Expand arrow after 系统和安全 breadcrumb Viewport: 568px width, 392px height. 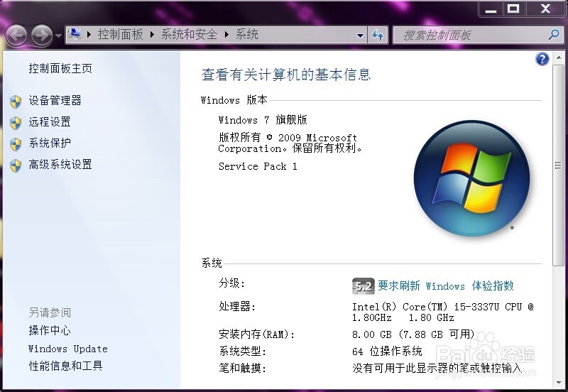(226, 35)
